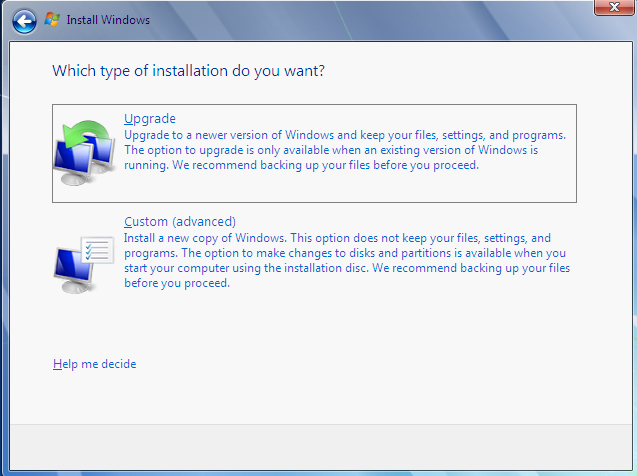Click the Upgrade option description text

click(345, 150)
